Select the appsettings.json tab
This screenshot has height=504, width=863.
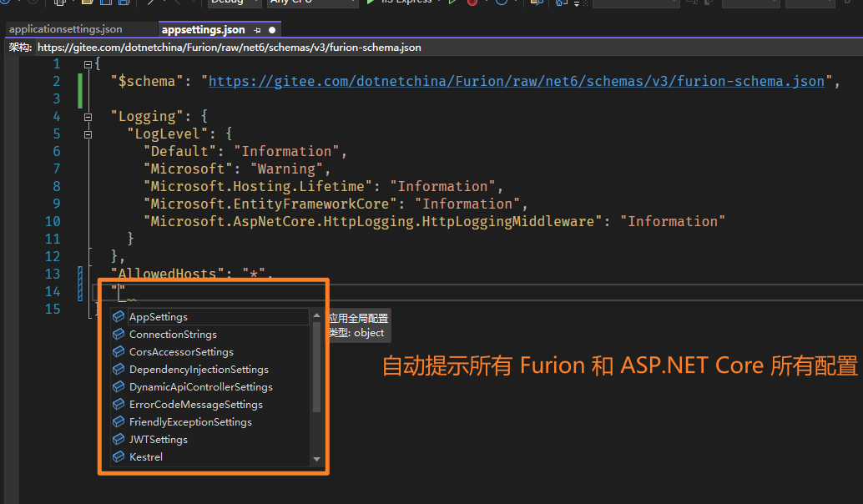tap(203, 30)
